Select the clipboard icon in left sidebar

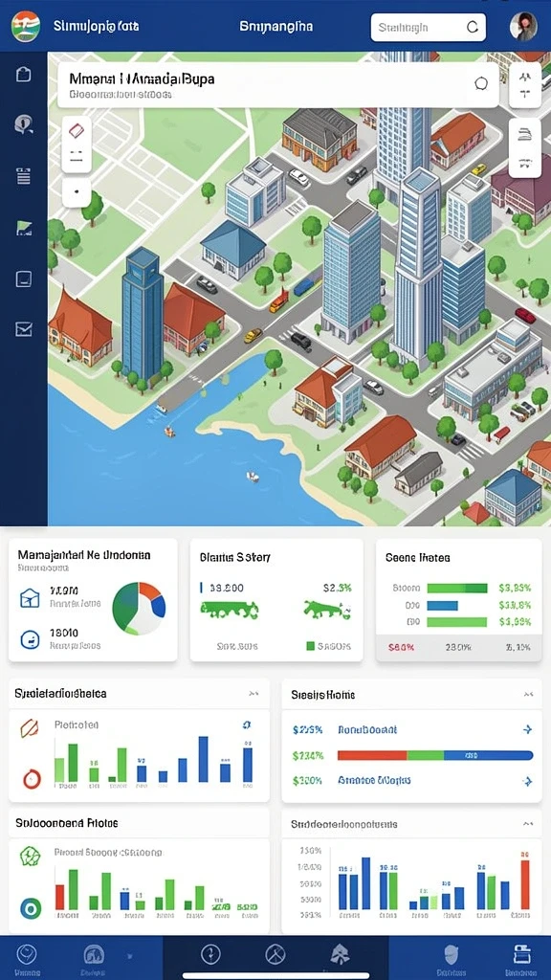(23, 75)
